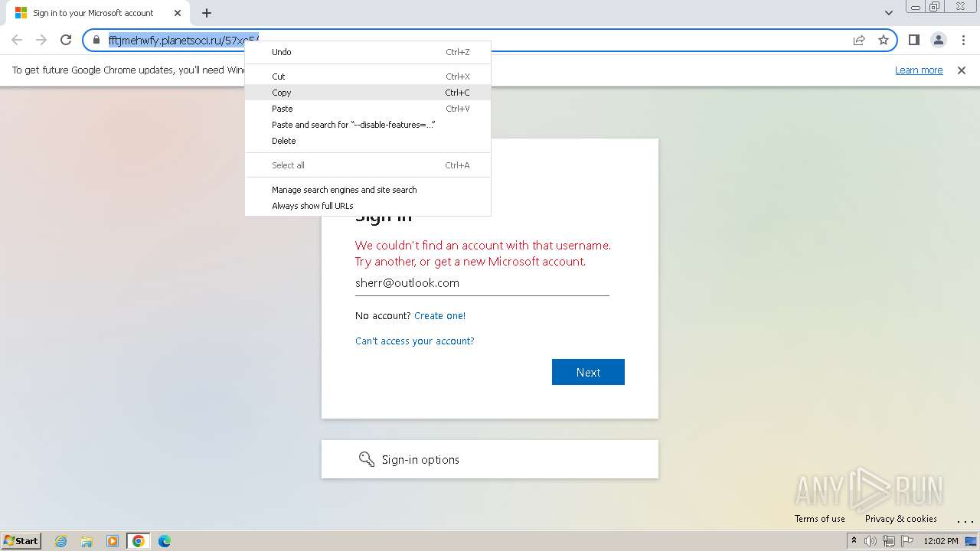The width and height of the screenshot is (980, 551).
Task: Bookmark this tab with star icon
Action: pos(884,40)
